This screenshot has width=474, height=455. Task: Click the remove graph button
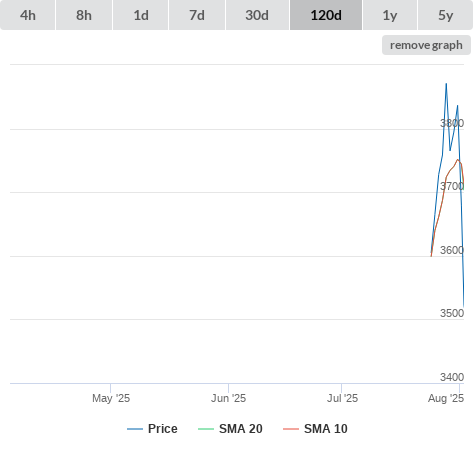426,45
